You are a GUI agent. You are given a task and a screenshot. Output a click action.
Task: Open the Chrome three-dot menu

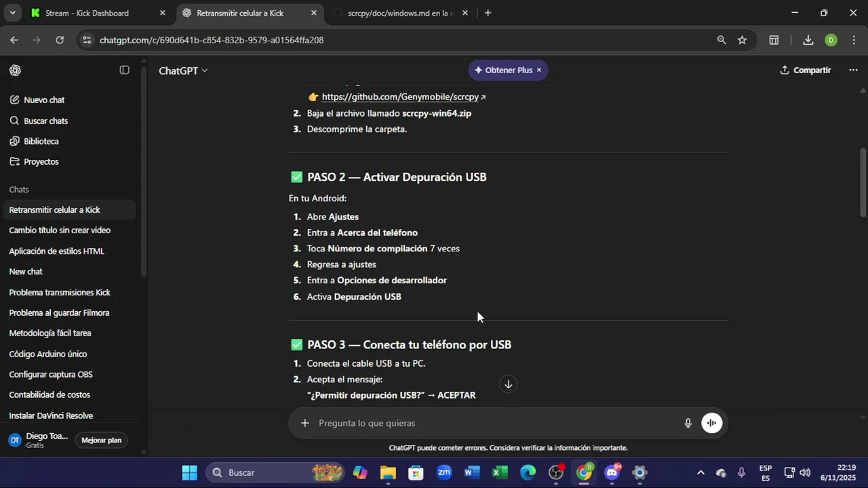[x=853, y=40]
